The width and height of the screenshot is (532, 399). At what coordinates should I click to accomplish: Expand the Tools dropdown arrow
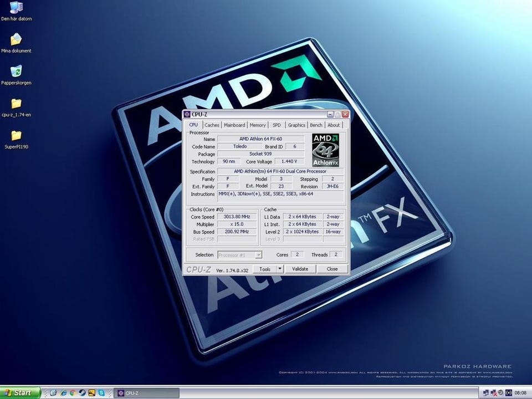pyautogui.click(x=279, y=269)
